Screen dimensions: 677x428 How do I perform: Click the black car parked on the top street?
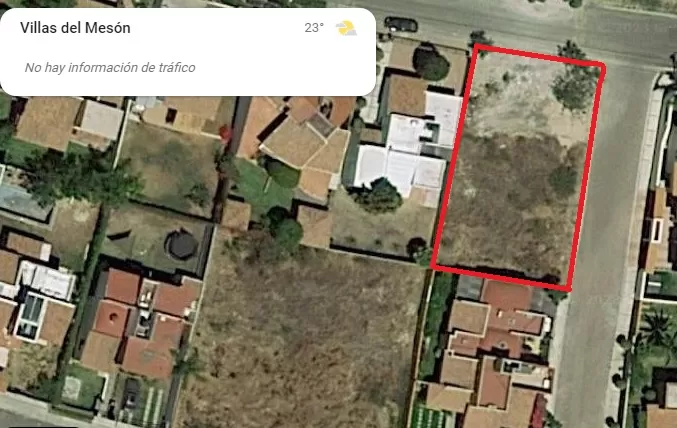(401, 24)
